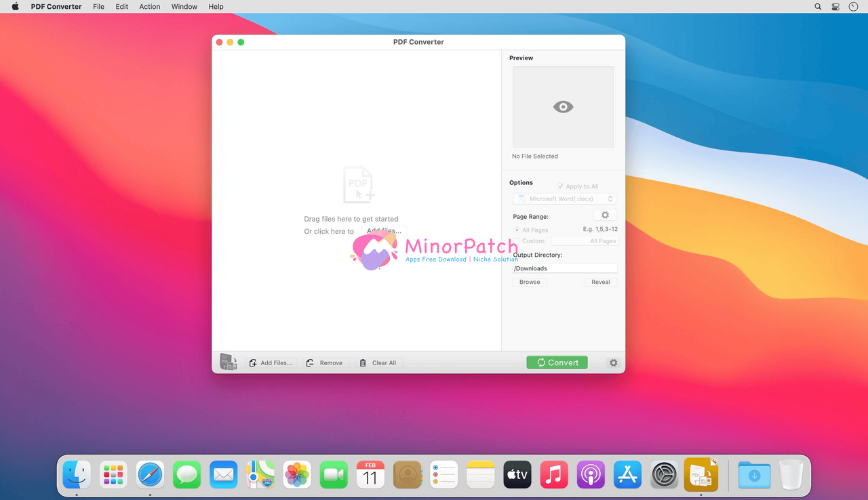This screenshot has width=868, height=500.
Task: Open the Action menu in the menu bar
Action: point(149,6)
